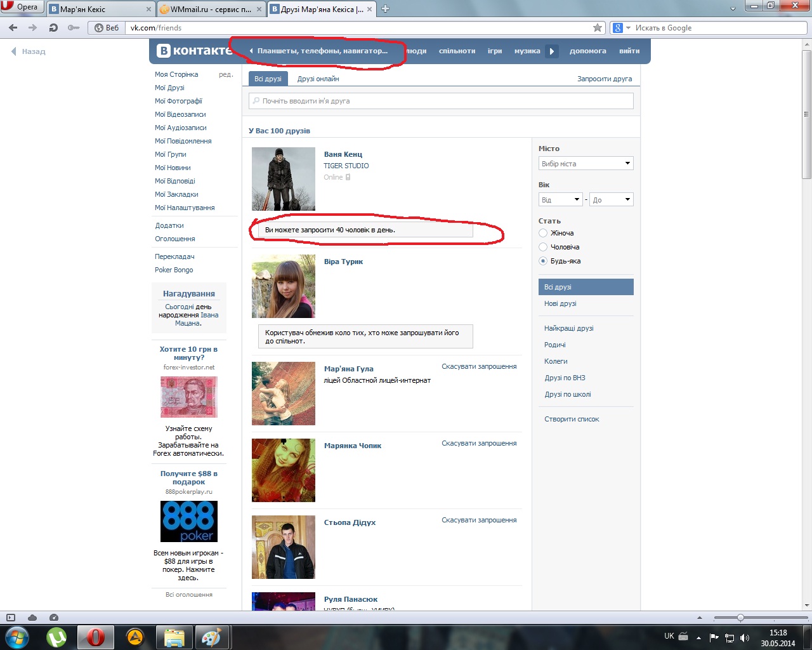Bookmark this page with the star icon

click(x=598, y=28)
